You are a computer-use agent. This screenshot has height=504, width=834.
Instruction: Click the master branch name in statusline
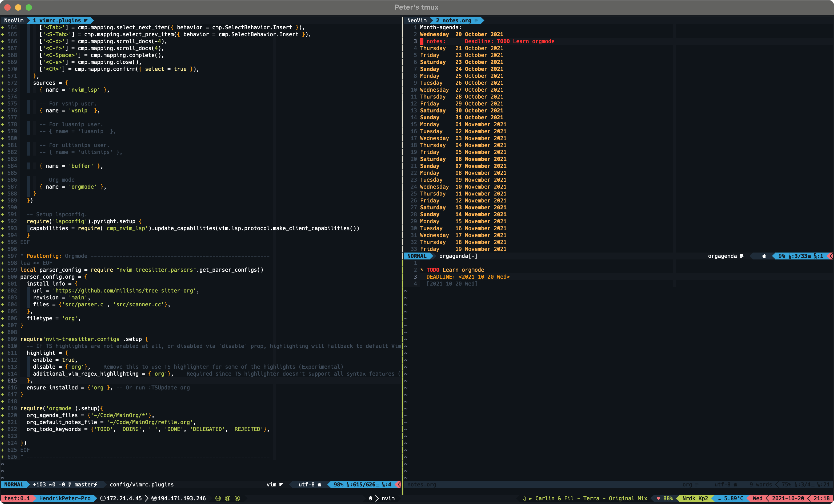(84, 484)
